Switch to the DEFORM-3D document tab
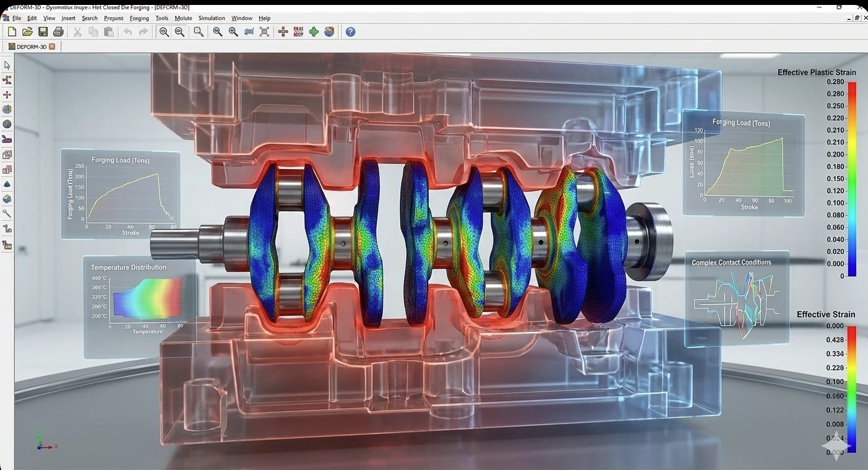868x470 pixels. click(x=28, y=46)
